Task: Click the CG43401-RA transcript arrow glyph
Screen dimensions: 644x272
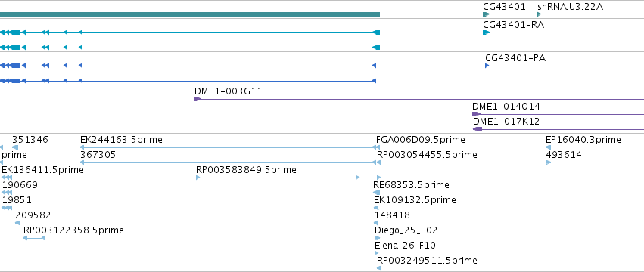Action: click(487, 32)
